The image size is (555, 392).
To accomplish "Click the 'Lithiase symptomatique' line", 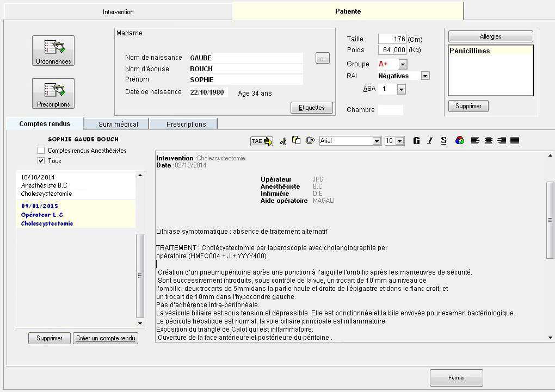I will click(242, 232).
